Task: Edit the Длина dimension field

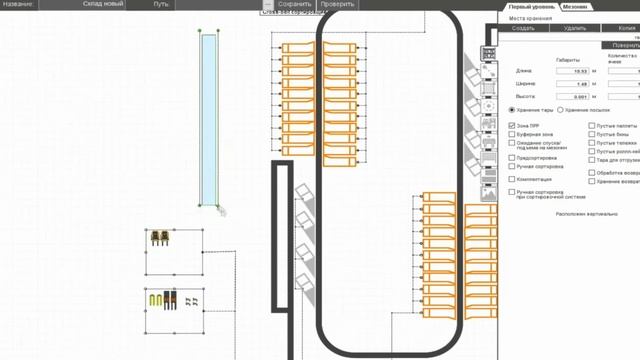Action: (572, 71)
